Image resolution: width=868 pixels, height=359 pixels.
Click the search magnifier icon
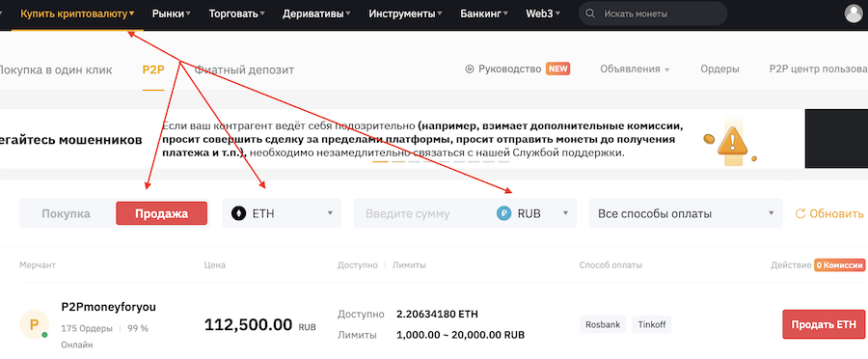click(590, 14)
